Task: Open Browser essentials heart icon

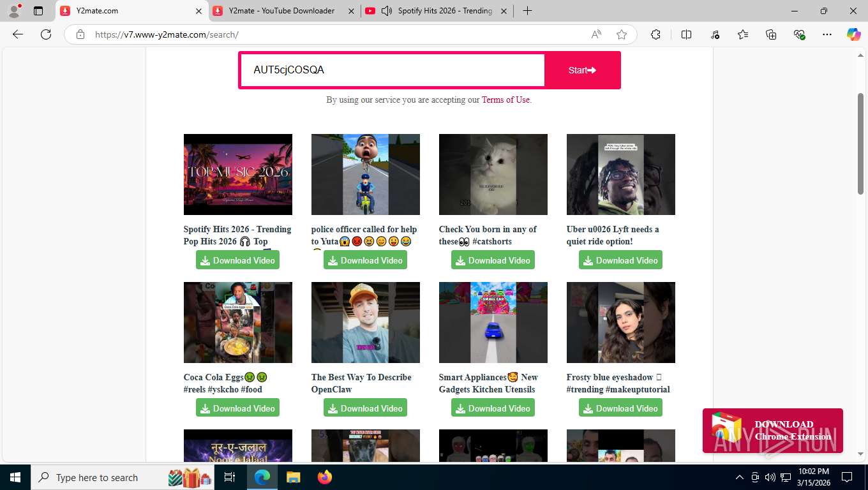Action: tap(799, 34)
